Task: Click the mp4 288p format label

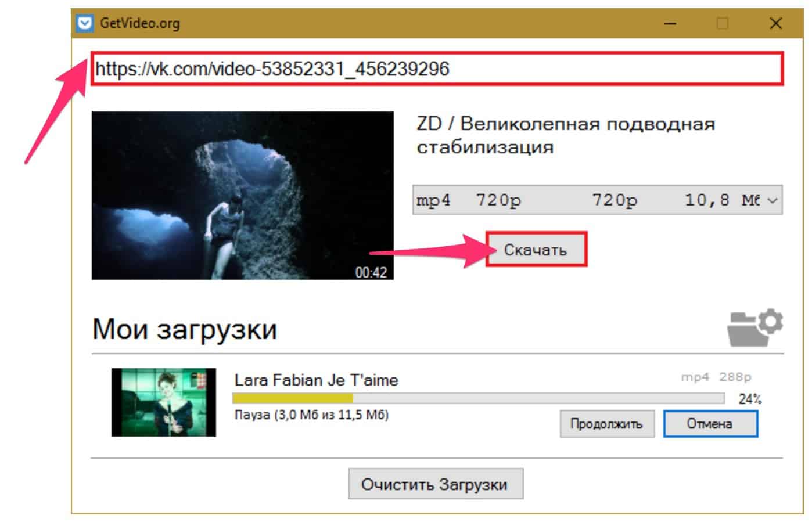Action: [716, 377]
